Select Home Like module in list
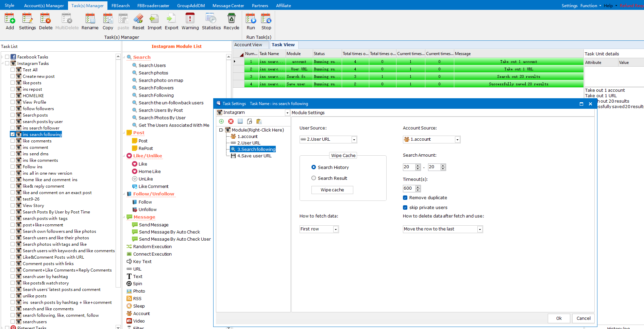 (150, 171)
